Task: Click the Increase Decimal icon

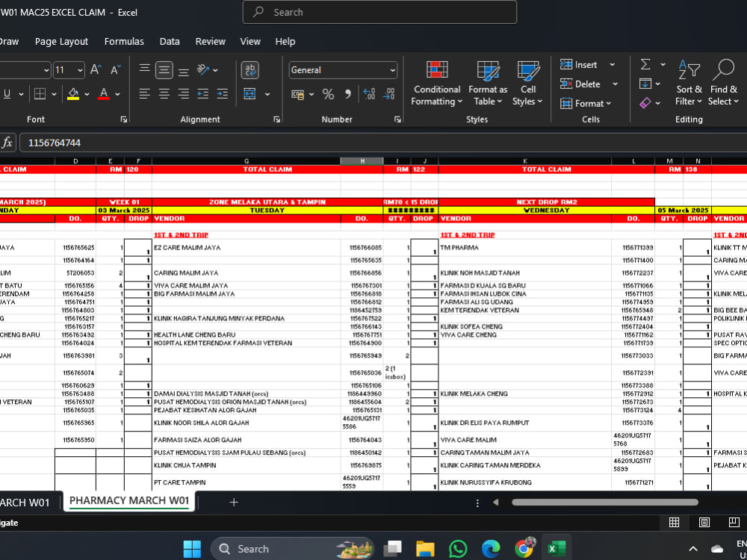Action: click(x=369, y=94)
